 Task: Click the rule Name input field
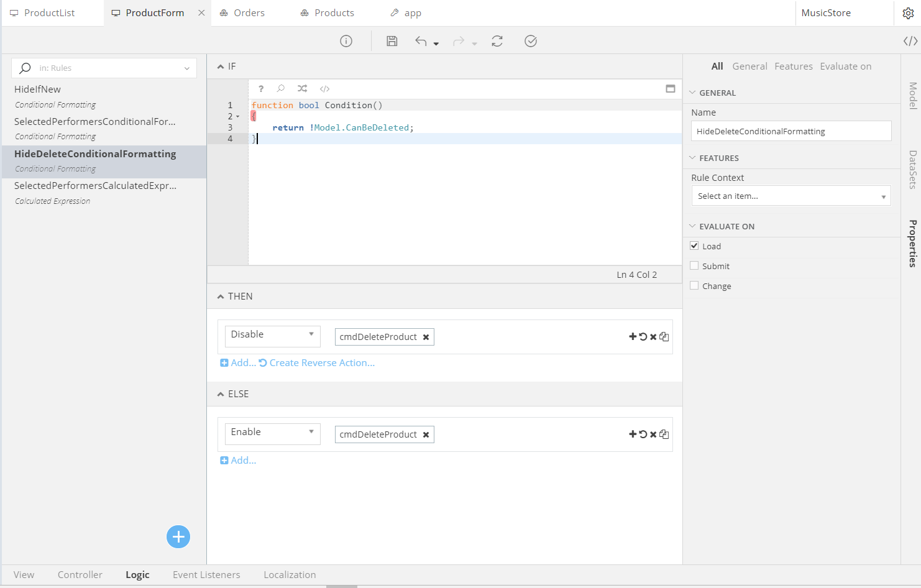[790, 131]
